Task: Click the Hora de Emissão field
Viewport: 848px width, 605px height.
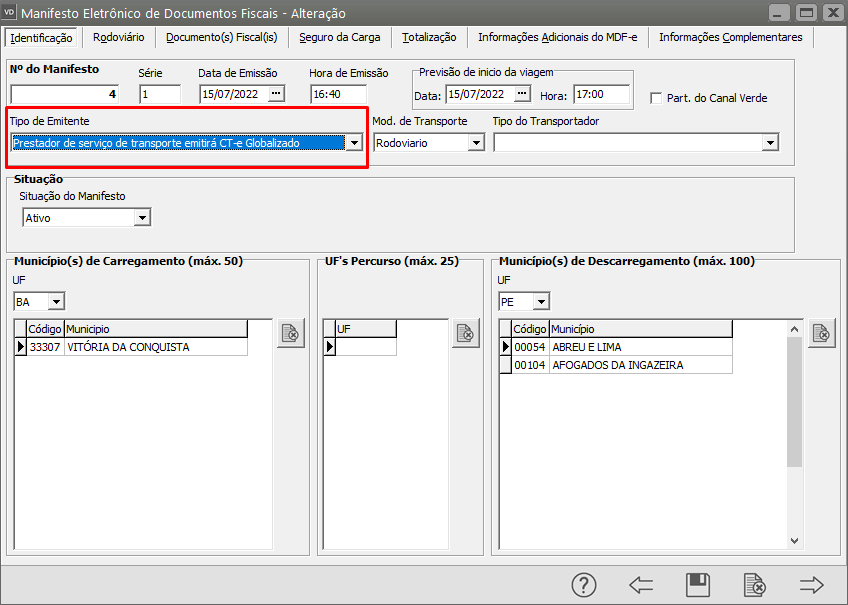Action: coord(339,95)
